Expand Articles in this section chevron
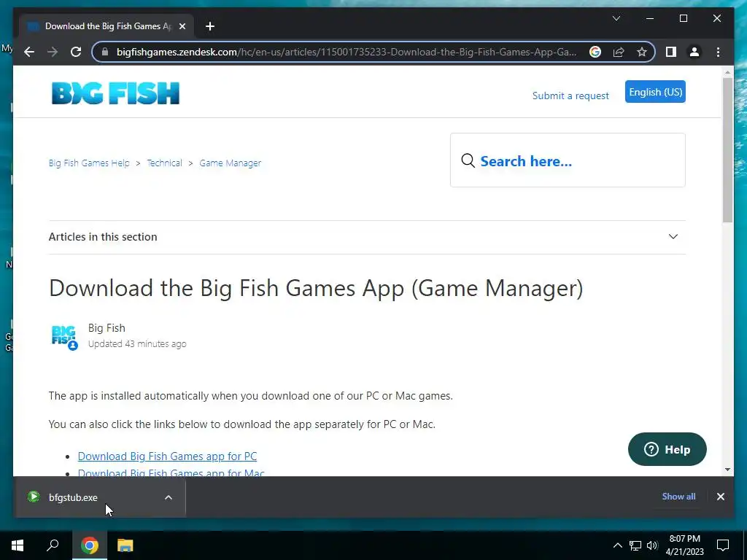The height and width of the screenshot is (560, 747). point(673,237)
